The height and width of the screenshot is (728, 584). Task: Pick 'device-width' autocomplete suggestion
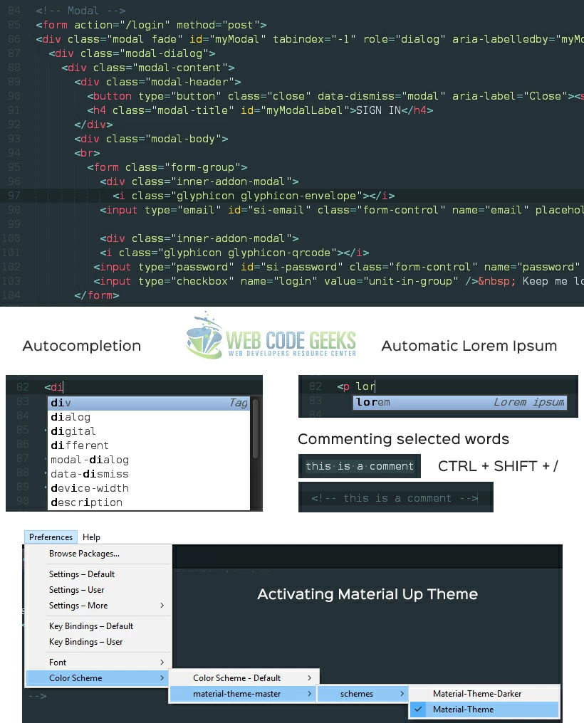[x=149, y=488]
